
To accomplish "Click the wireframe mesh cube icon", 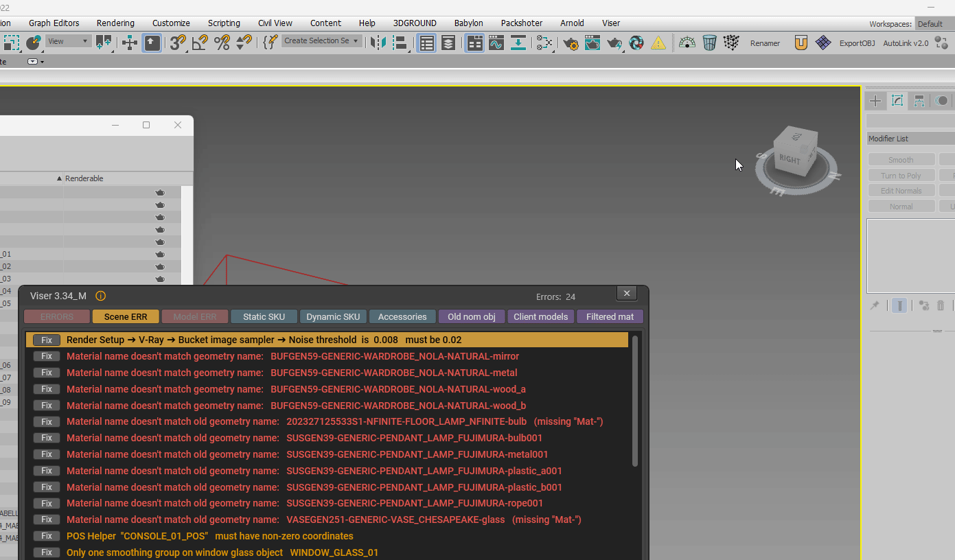I will [x=731, y=43].
